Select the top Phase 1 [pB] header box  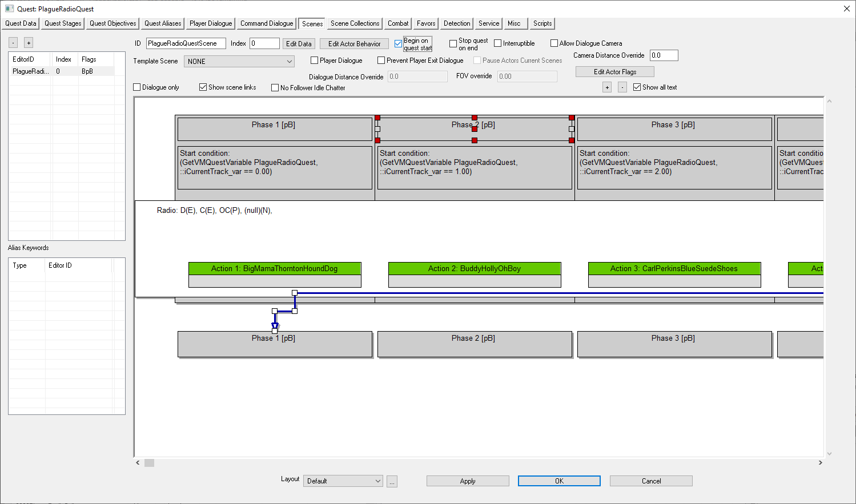coord(275,129)
